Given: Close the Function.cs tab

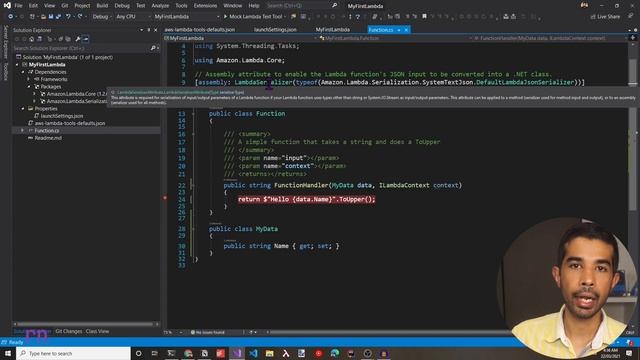Looking at the screenshot, I should click(x=406, y=30).
